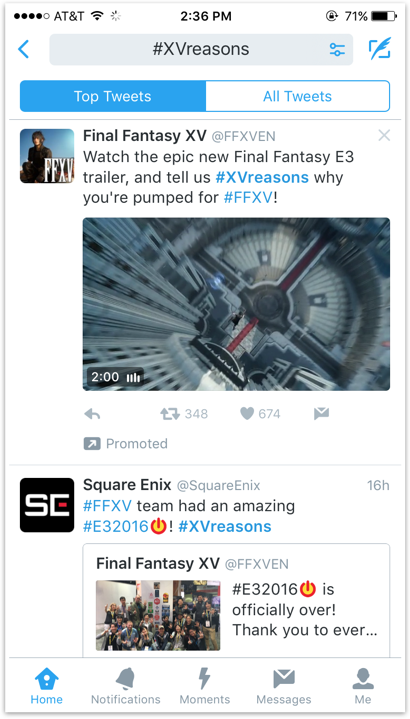Play the 2:00 E3 trailer video
The width and height of the screenshot is (410, 719).
point(236,304)
